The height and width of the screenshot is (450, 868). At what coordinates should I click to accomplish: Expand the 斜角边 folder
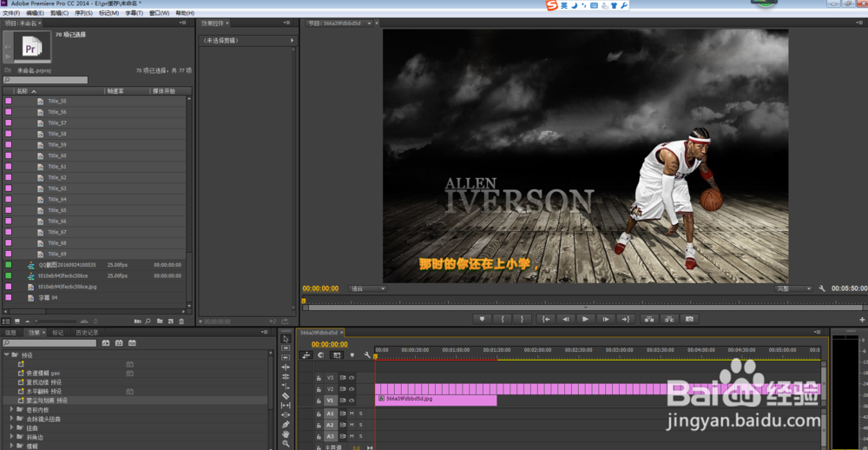point(12,437)
